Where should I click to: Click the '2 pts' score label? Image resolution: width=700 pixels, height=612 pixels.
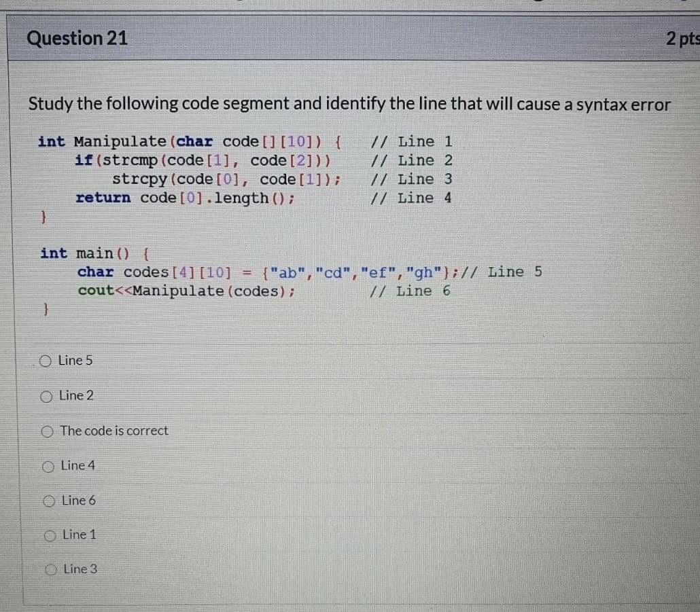point(682,39)
